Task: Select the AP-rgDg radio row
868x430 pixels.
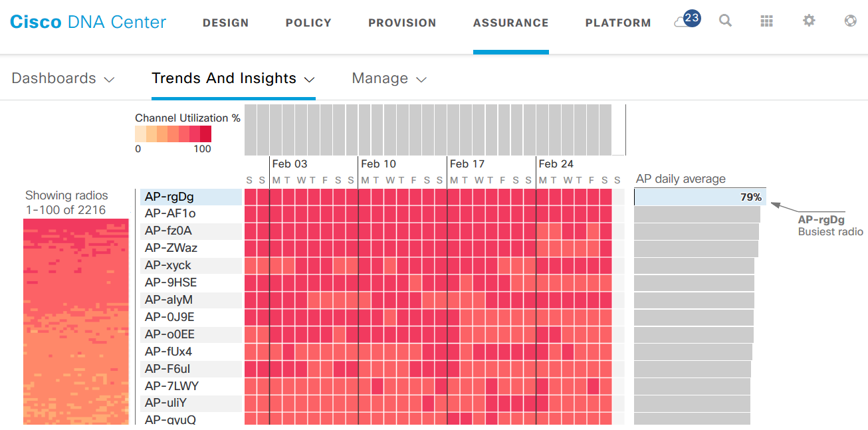Action: coord(191,197)
